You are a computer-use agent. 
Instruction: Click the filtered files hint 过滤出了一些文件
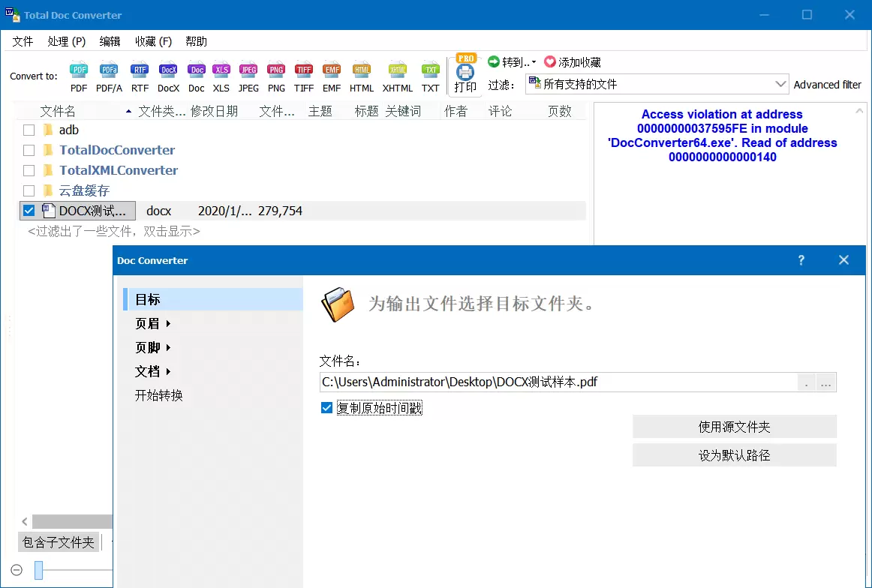114,231
